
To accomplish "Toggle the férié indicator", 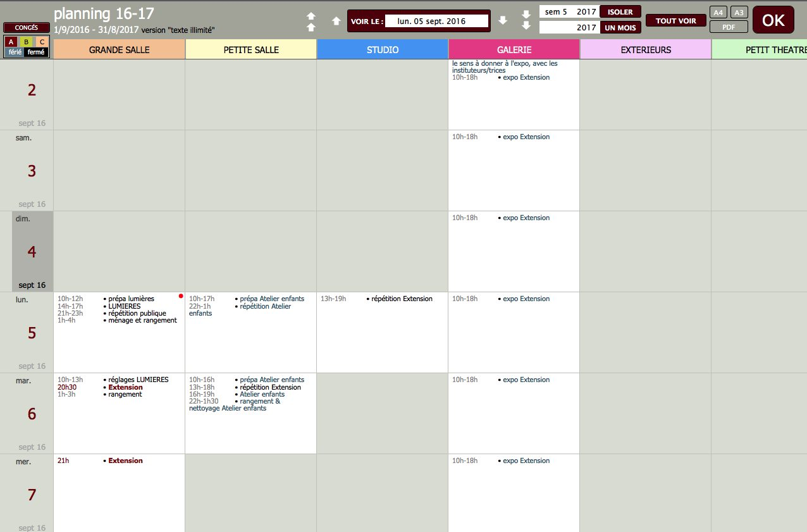I will (15, 52).
